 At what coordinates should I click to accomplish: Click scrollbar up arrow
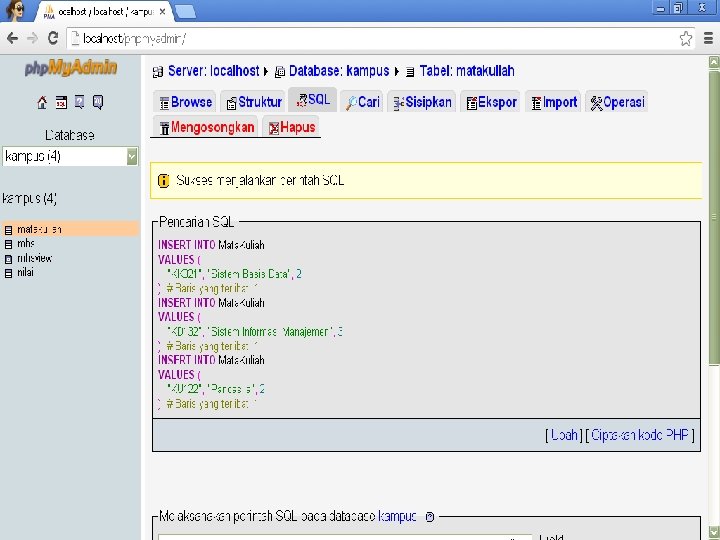tap(714, 62)
